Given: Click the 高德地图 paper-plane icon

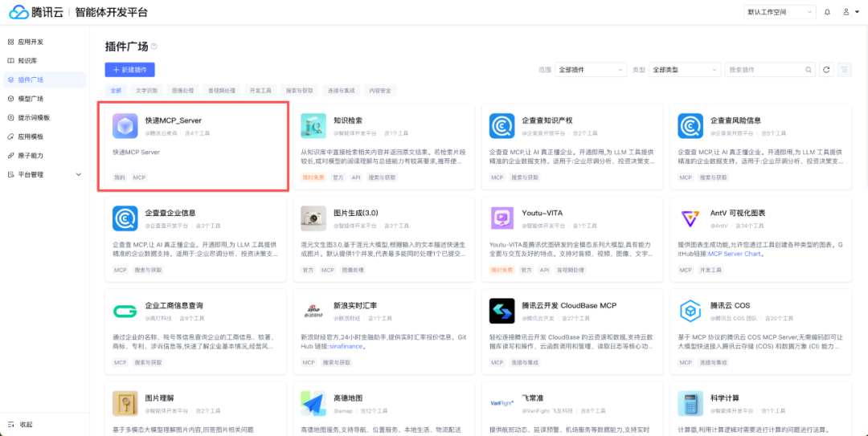Looking at the screenshot, I should pos(313,404).
